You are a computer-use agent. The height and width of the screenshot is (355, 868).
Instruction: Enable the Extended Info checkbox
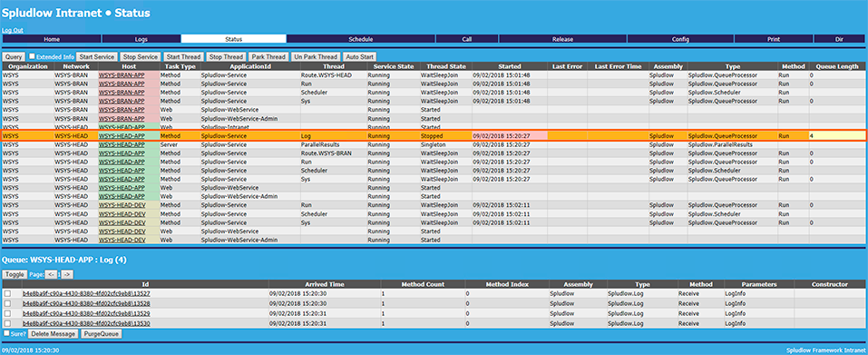(32, 56)
